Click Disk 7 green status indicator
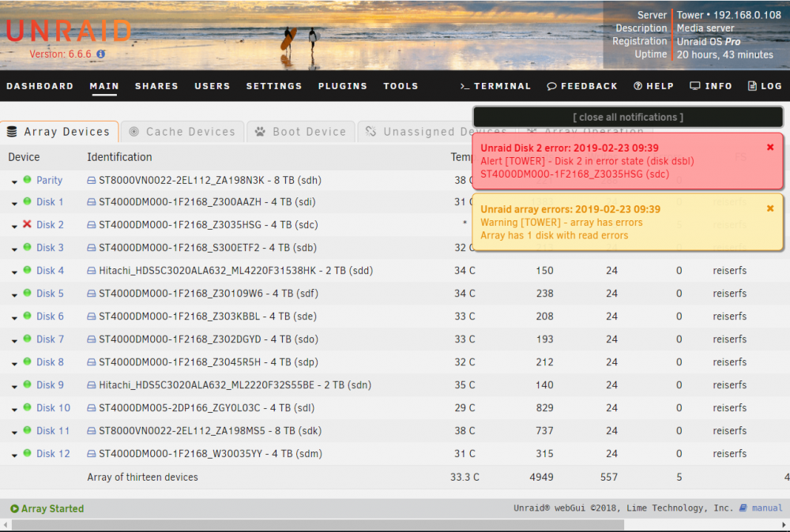The width and height of the screenshot is (790, 532). click(27, 339)
